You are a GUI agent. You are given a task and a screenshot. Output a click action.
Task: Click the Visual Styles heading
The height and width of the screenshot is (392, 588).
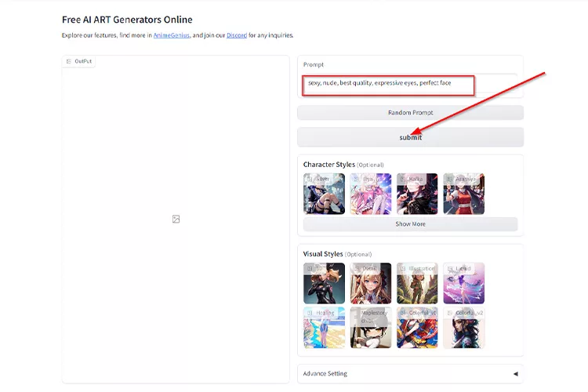323,254
